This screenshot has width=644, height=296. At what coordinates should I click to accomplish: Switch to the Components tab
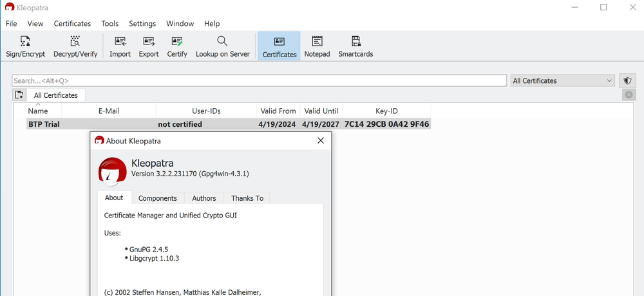(158, 198)
